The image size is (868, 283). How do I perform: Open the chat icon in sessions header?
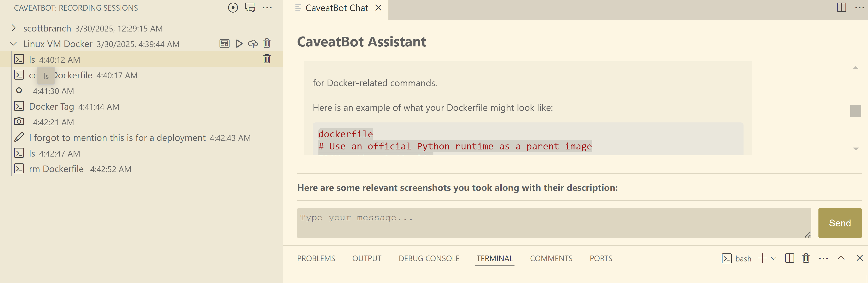coord(250,7)
